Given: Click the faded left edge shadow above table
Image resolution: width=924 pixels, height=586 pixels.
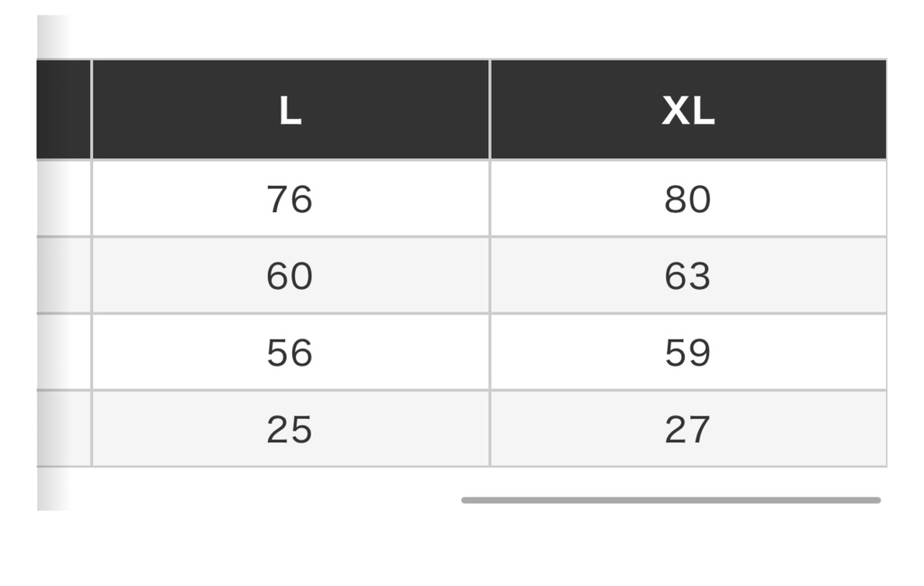Looking at the screenshot, I should pyautogui.click(x=53, y=36).
